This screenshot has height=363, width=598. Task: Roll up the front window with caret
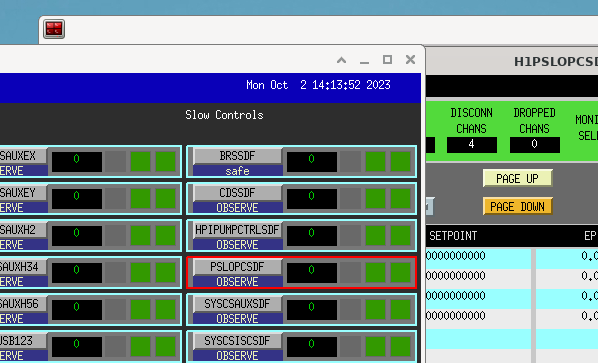click(x=342, y=60)
